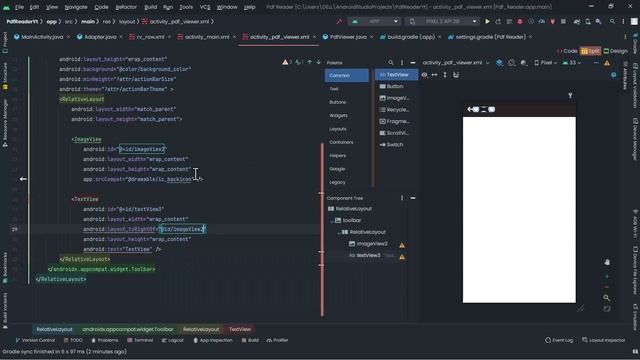Select the Widgets palette category
Screen dimensions: 640x360
pos(338,116)
